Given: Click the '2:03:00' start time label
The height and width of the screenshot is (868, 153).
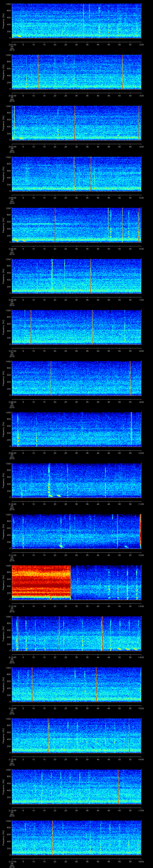Looking at the screenshot, I should 12,147.
